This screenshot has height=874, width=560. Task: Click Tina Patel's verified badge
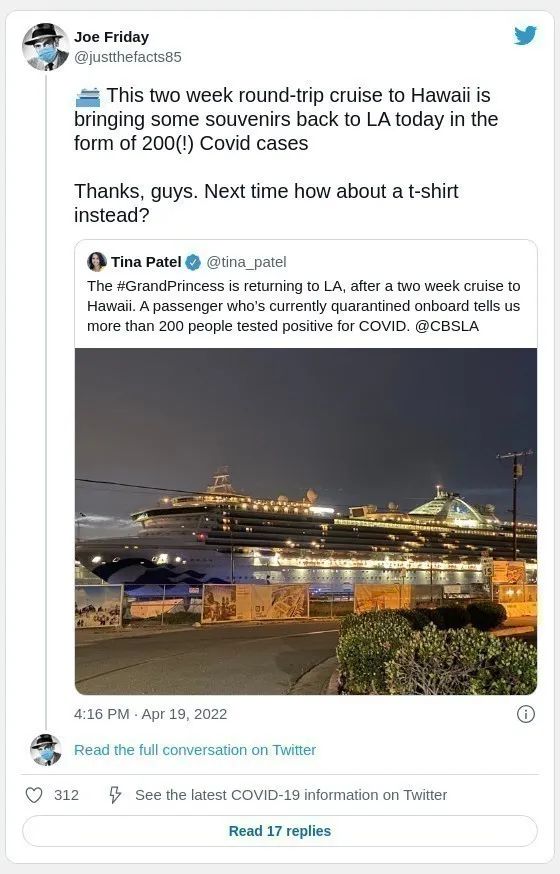tap(193, 262)
